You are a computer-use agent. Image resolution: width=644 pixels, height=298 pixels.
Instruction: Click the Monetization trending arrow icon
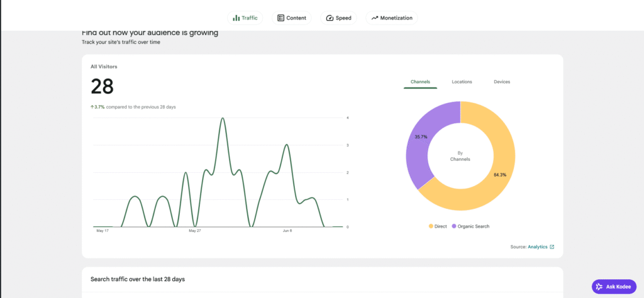[x=375, y=18]
